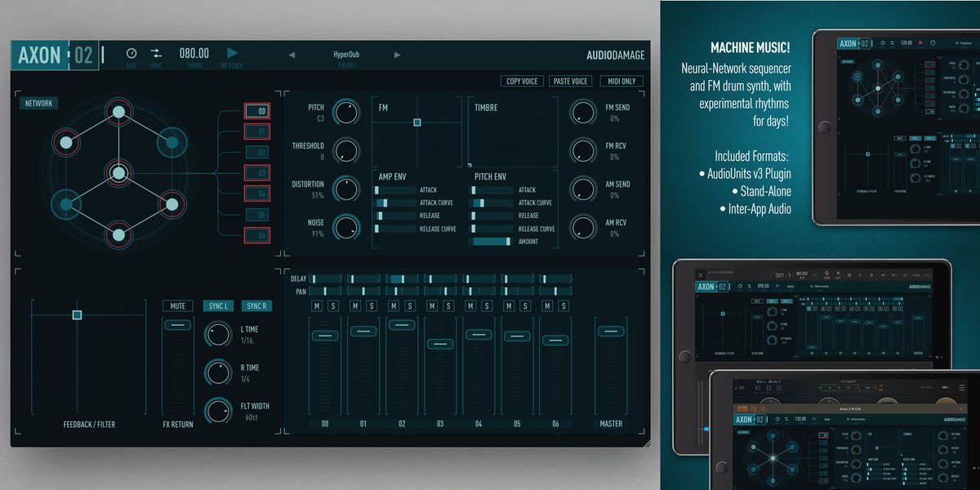Select voice 03 in network list
Screen dimensions: 980x490
[x=257, y=173]
